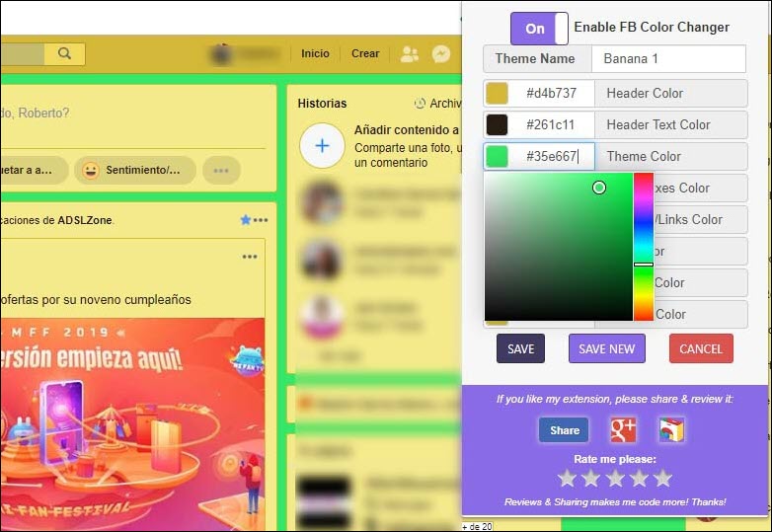Toggle the FB Color Changer On switch
Image resolution: width=772 pixels, height=532 pixels.
click(539, 29)
